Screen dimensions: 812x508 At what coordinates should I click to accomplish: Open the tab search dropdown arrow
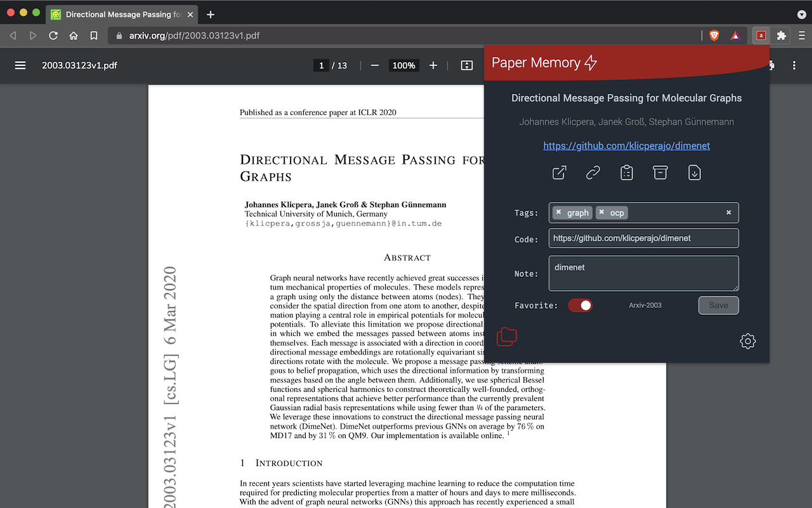pos(801,15)
